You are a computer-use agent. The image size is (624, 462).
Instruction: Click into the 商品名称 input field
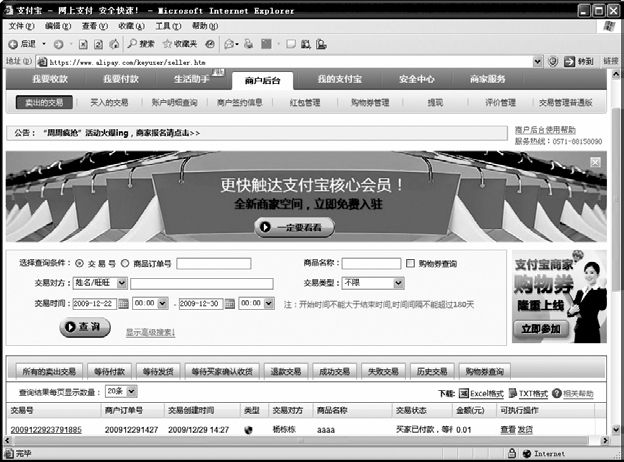(371, 263)
